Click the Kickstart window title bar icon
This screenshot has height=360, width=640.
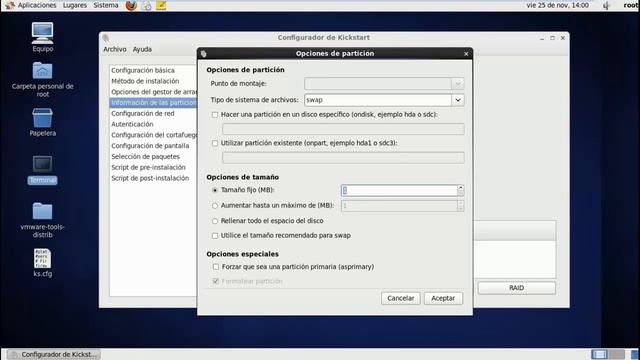(106, 38)
